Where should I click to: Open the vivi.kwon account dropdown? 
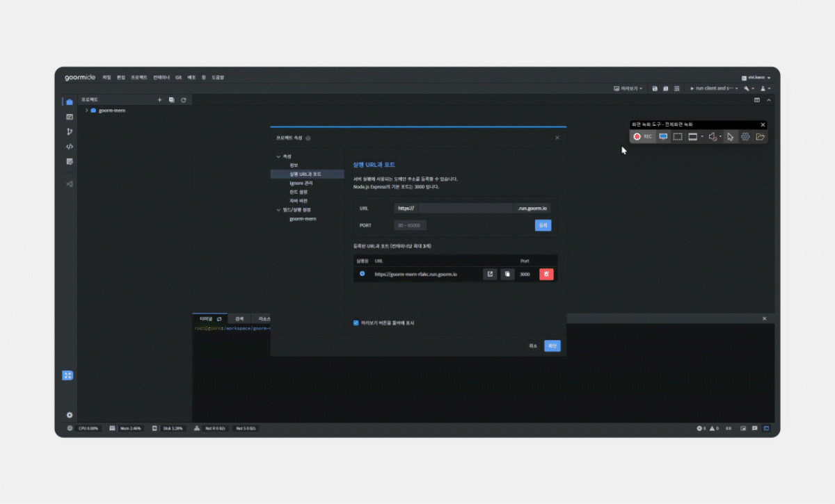click(756, 77)
